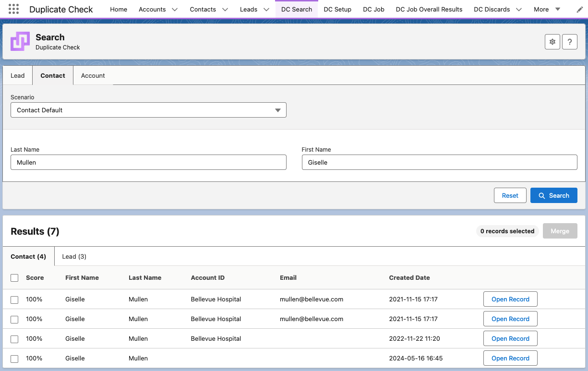Click the Accounts navigation label
Image resolution: width=588 pixels, height=371 pixels.
pyautogui.click(x=152, y=9)
